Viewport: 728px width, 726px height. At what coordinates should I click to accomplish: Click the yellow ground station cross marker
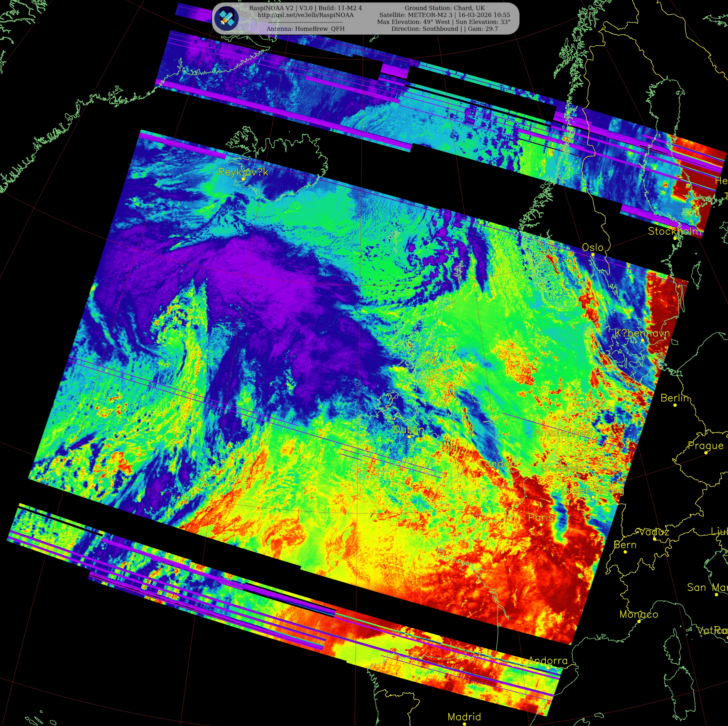tap(459, 489)
